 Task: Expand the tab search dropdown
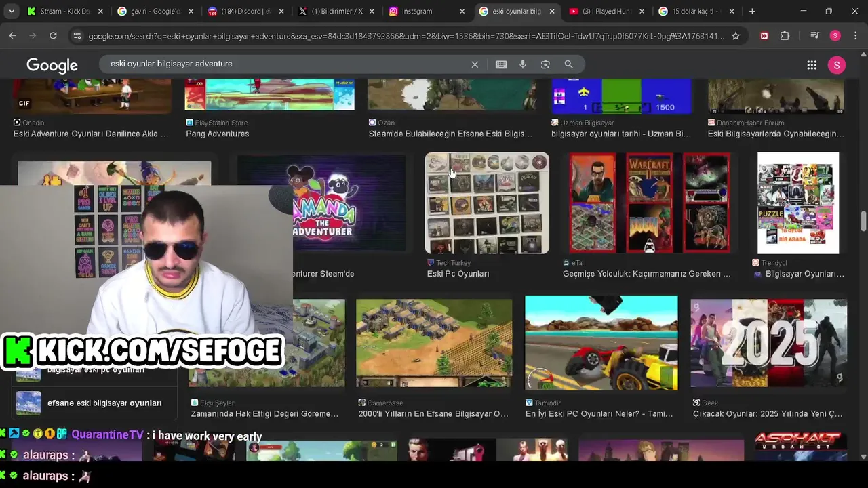pos(12,12)
